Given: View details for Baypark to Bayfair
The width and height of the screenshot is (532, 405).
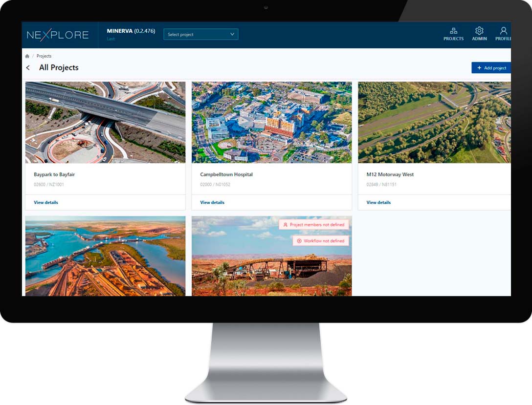Looking at the screenshot, I should tap(46, 202).
